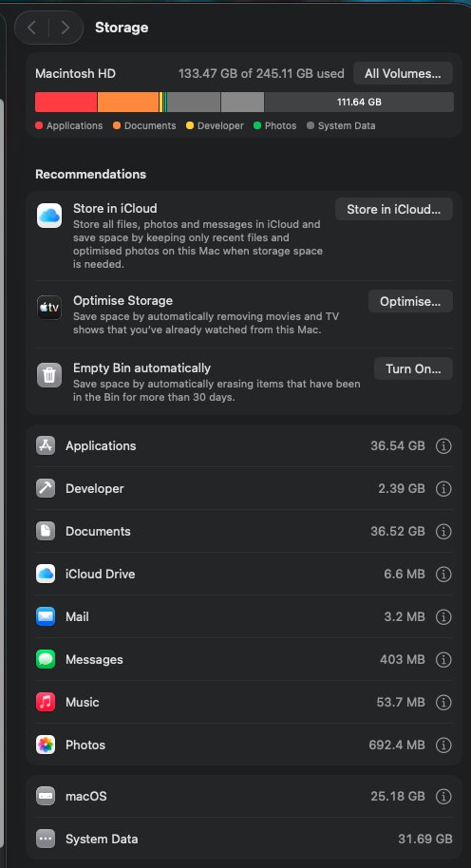Select the Mail row label

77,616
